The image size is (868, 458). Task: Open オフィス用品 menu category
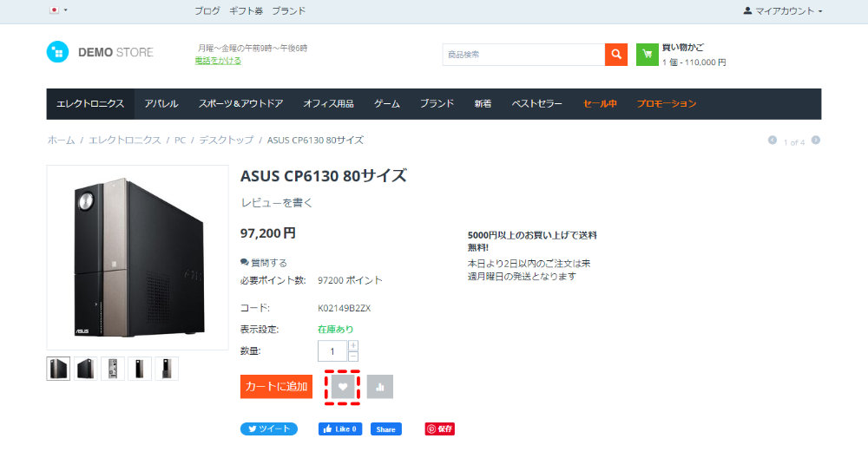(328, 104)
